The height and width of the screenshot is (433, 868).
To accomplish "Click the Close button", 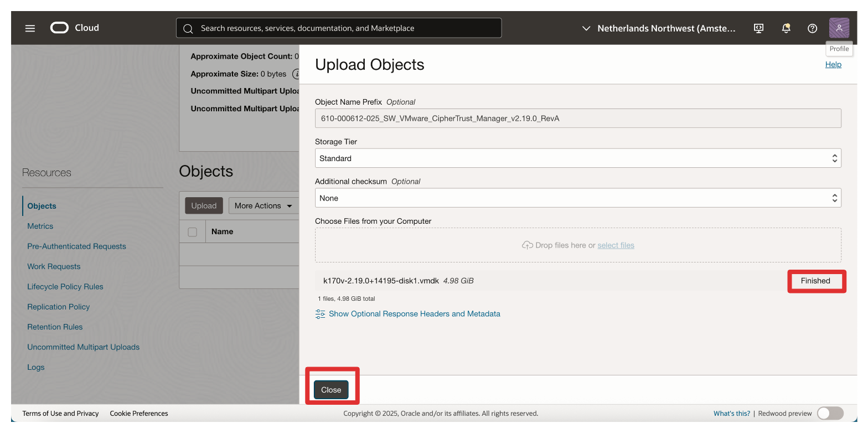I will point(331,390).
